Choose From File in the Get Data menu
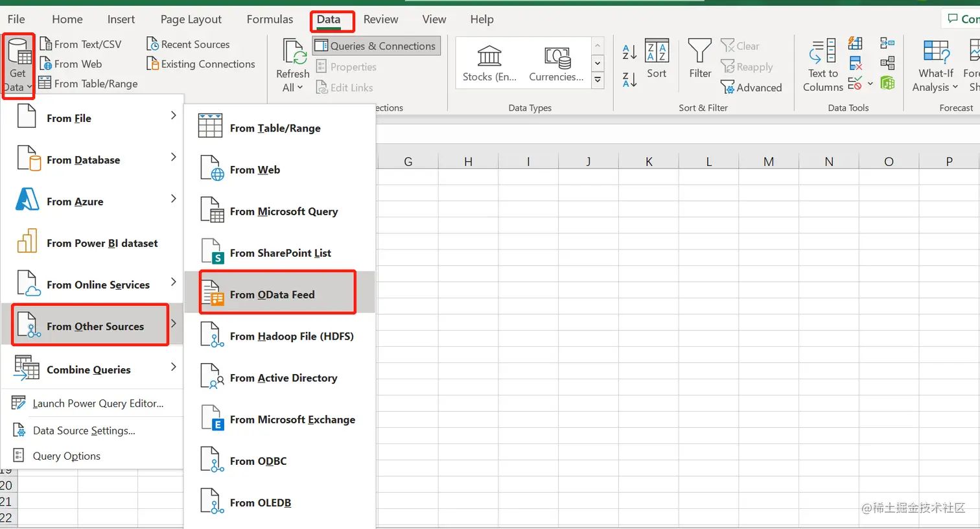This screenshot has height=529, width=980. [92, 118]
